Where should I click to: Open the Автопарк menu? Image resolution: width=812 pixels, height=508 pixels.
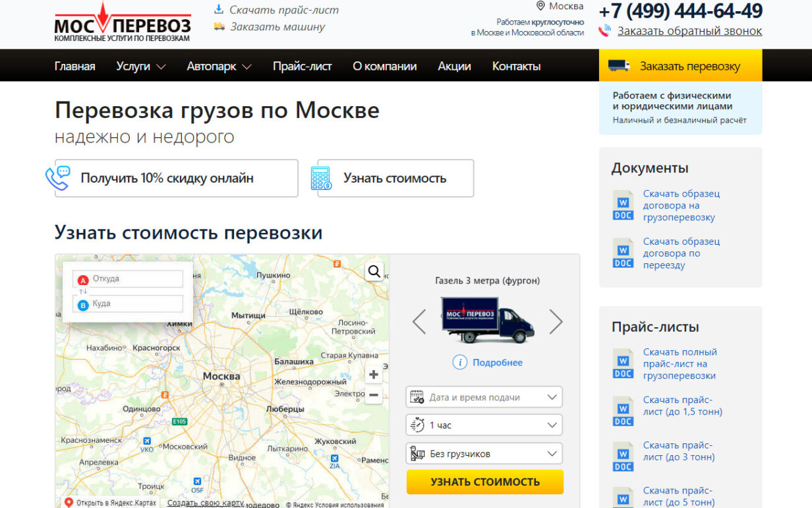click(219, 66)
